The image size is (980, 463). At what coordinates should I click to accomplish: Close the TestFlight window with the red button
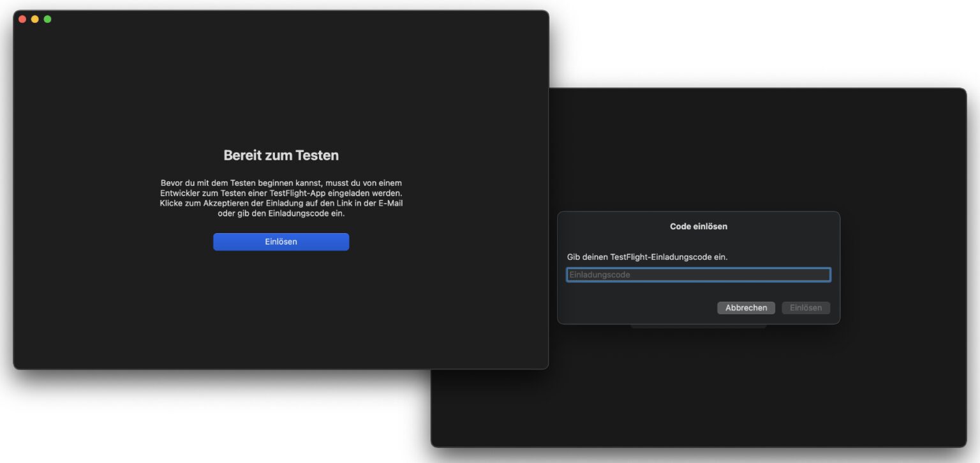tap(22, 19)
